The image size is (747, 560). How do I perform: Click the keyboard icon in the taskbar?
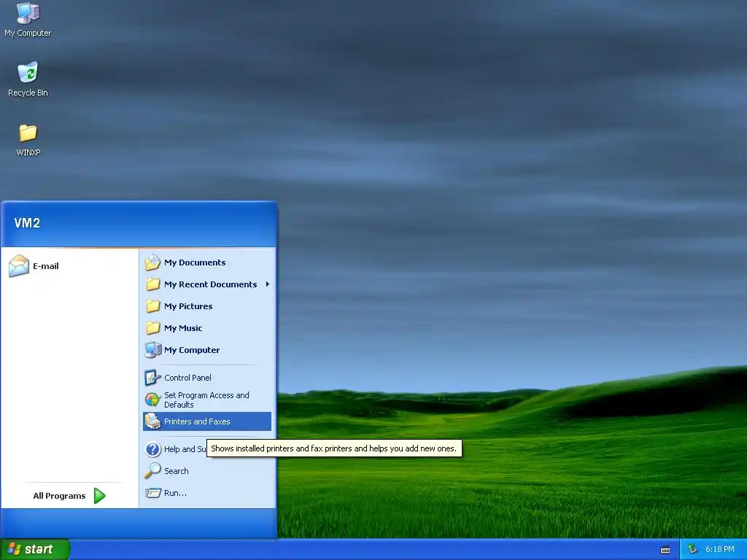[x=665, y=550]
